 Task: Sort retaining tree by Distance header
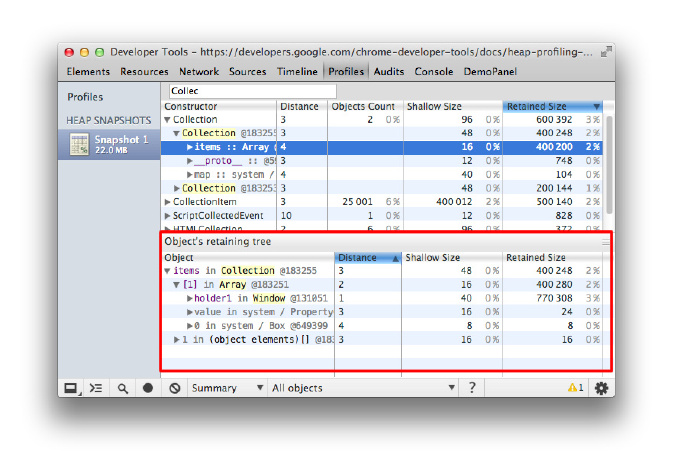pyautogui.click(x=368, y=258)
